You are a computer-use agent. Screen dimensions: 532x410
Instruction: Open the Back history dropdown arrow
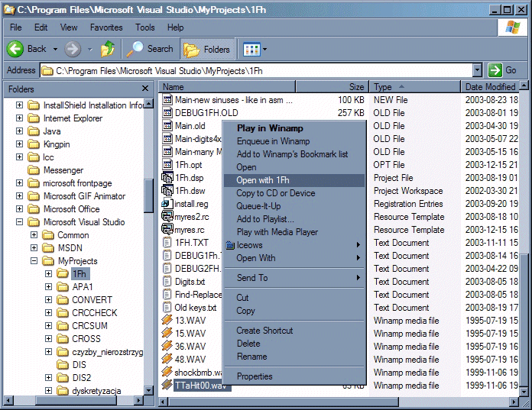click(x=55, y=50)
